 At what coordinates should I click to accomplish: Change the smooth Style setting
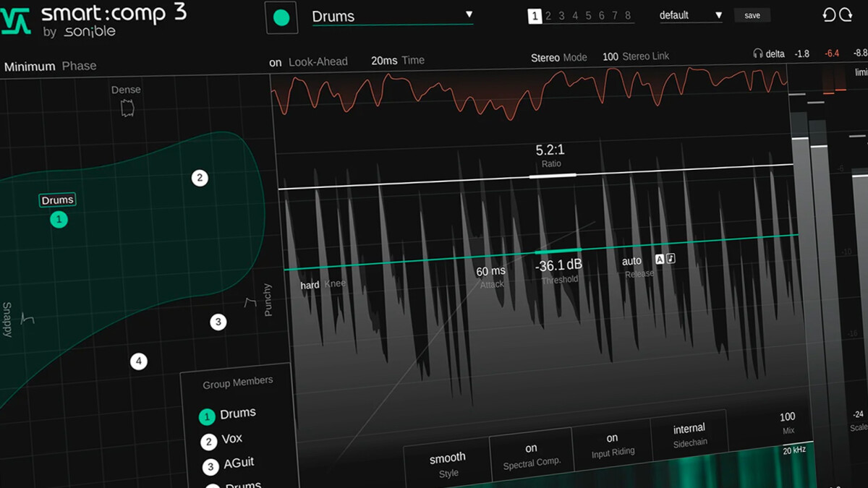pos(447,457)
